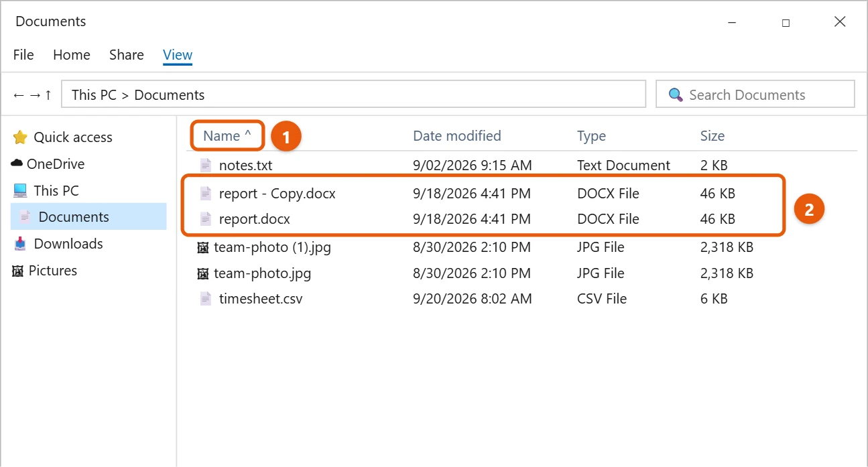Viewport: 868px width, 467px height.
Task: Click JPG File type of team-photo.jpg
Action: [x=601, y=273]
